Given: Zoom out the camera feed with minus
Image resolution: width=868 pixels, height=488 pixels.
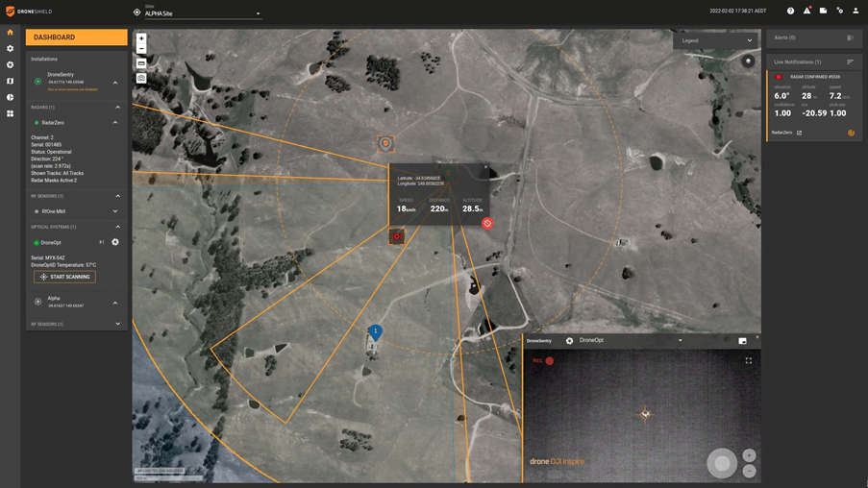Looking at the screenshot, I should coord(749,471).
